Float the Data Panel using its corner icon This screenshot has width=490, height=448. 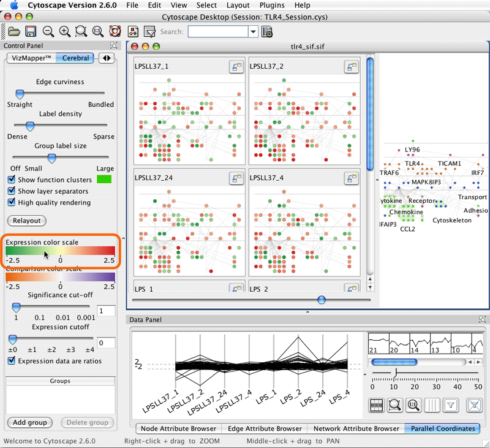(x=482, y=319)
